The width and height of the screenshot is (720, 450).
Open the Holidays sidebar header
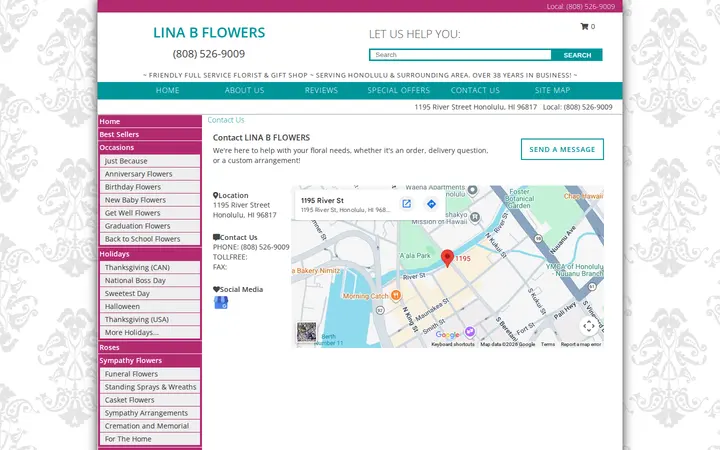point(150,254)
